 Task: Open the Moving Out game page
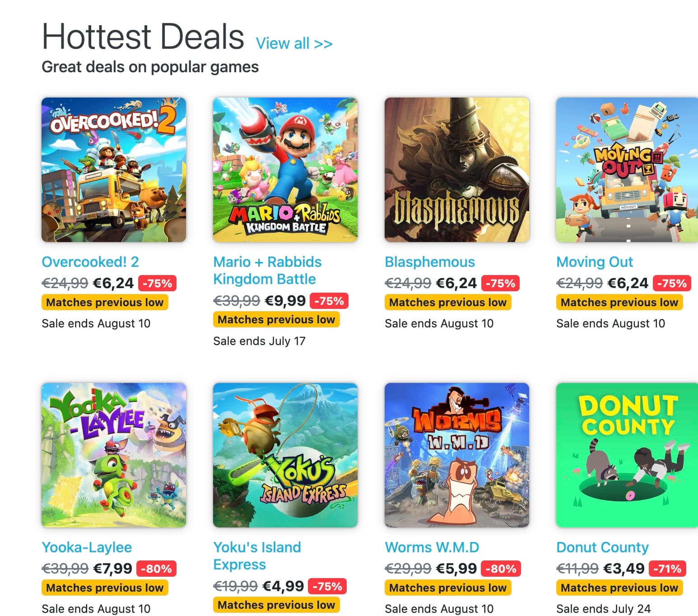[x=595, y=262]
